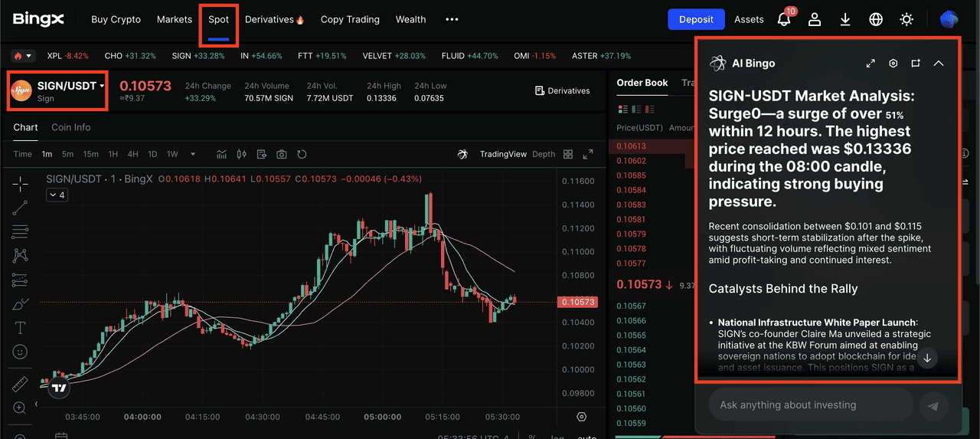Select the crosshair cursor tool
This screenshot has height=439, width=980.
(21, 182)
